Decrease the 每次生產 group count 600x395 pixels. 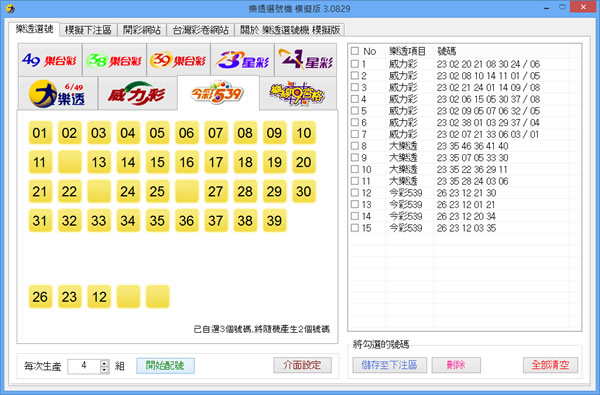click(104, 370)
